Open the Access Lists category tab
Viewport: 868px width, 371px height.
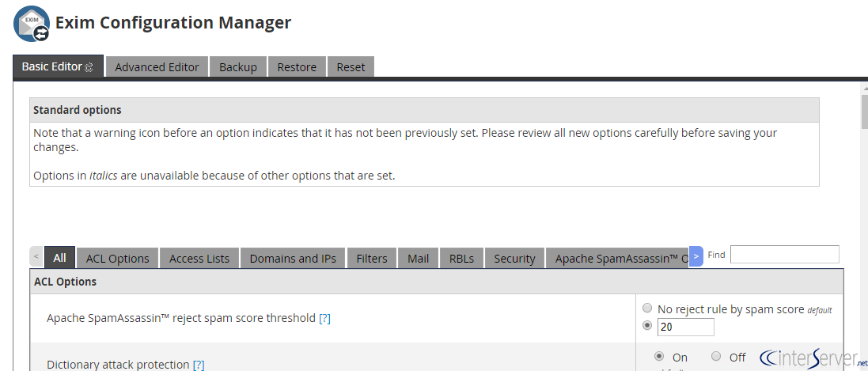199,259
